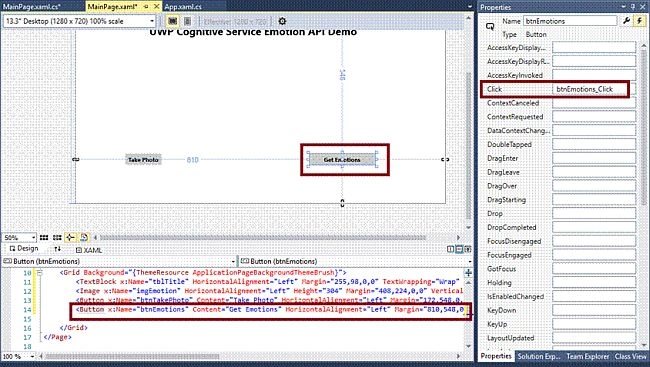This screenshot has width=650, height=367.
Task: Edit the Name field btnEmotions
Action: 570,21
